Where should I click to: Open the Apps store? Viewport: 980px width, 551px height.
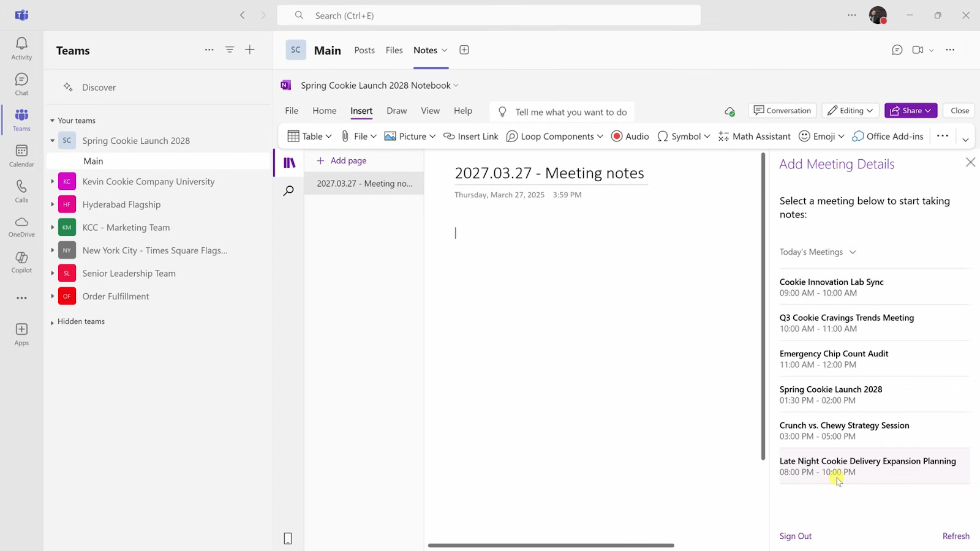pos(21,334)
